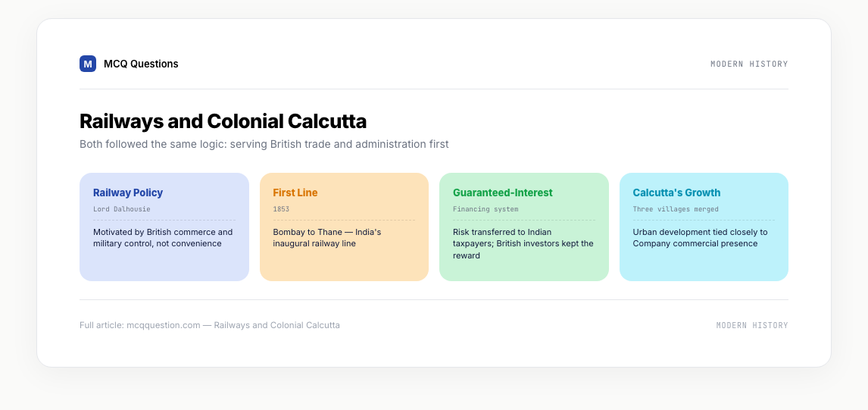Select the Urban development description text
This screenshot has width=868, height=410.
(x=701, y=238)
